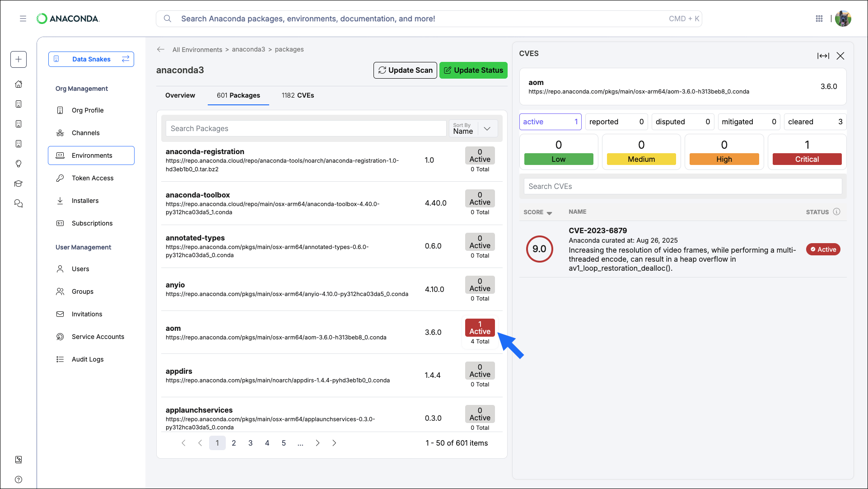Open Subscriptions in sidebar
The height and width of the screenshot is (489, 868).
click(91, 223)
